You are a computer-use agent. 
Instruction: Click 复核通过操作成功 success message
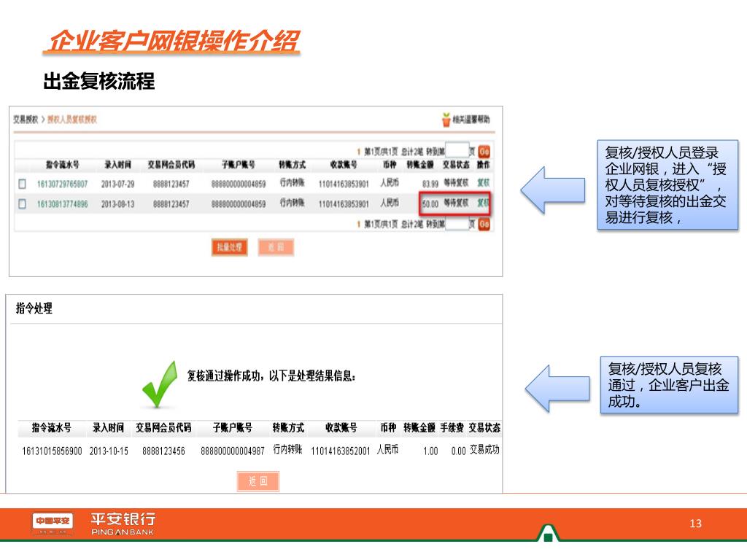[271, 376]
